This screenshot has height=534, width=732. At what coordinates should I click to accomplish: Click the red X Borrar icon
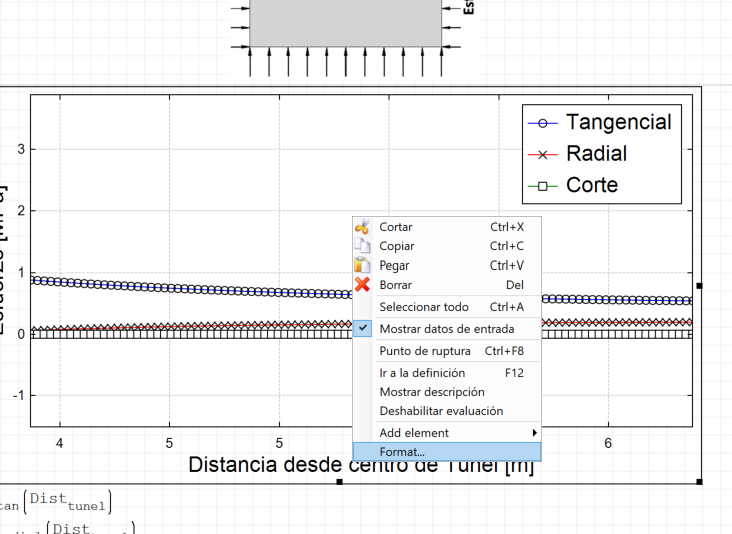pos(362,285)
